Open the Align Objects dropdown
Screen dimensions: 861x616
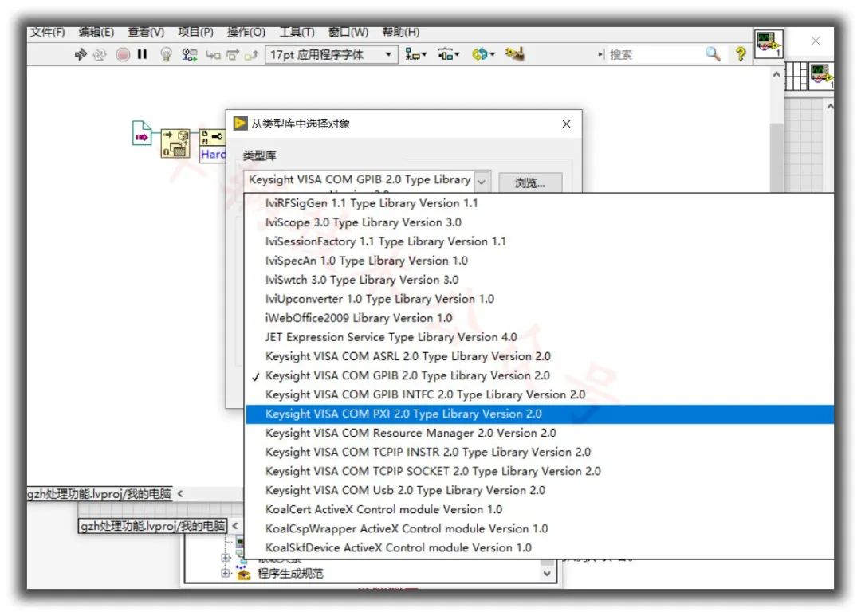(415, 54)
